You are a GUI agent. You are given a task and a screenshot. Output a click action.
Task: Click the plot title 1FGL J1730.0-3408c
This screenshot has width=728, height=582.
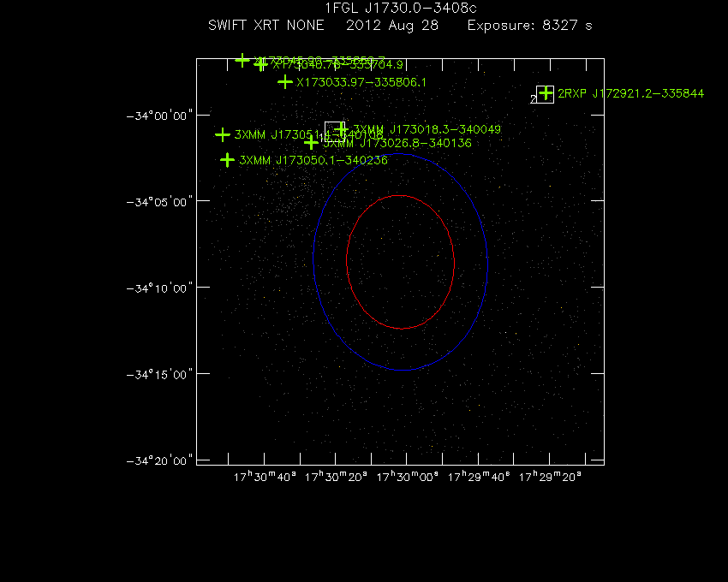(x=401, y=8)
